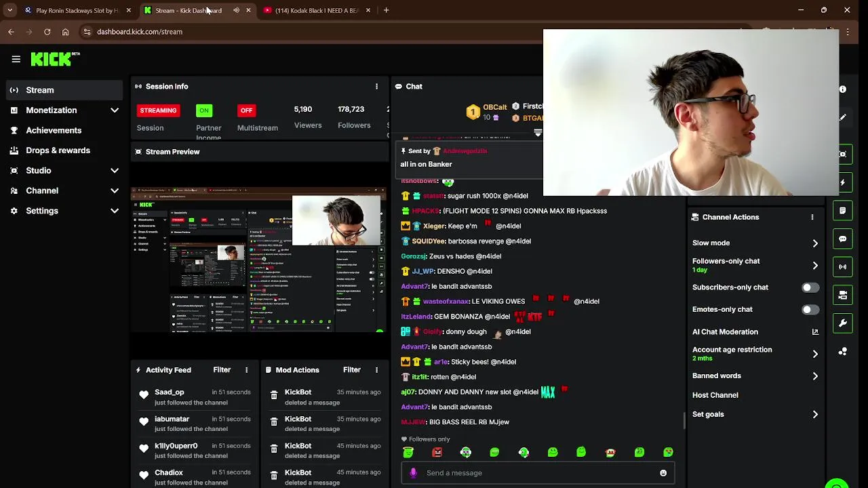Go back using browser back arrow

click(11, 32)
